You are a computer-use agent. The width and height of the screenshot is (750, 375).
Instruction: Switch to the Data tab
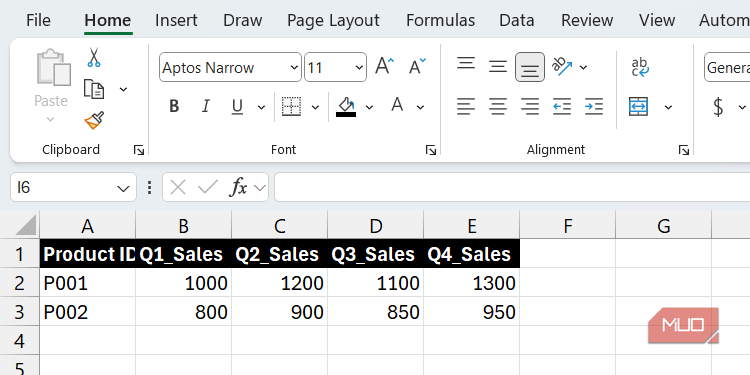click(517, 20)
